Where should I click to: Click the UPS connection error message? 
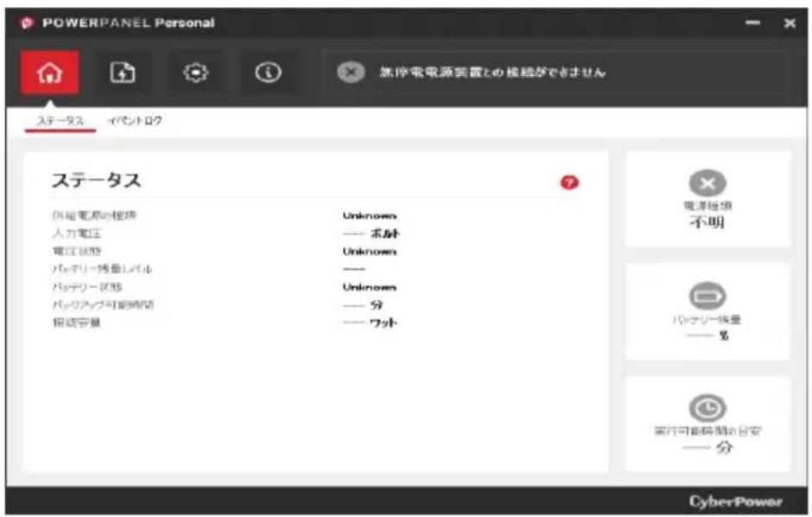(492, 73)
